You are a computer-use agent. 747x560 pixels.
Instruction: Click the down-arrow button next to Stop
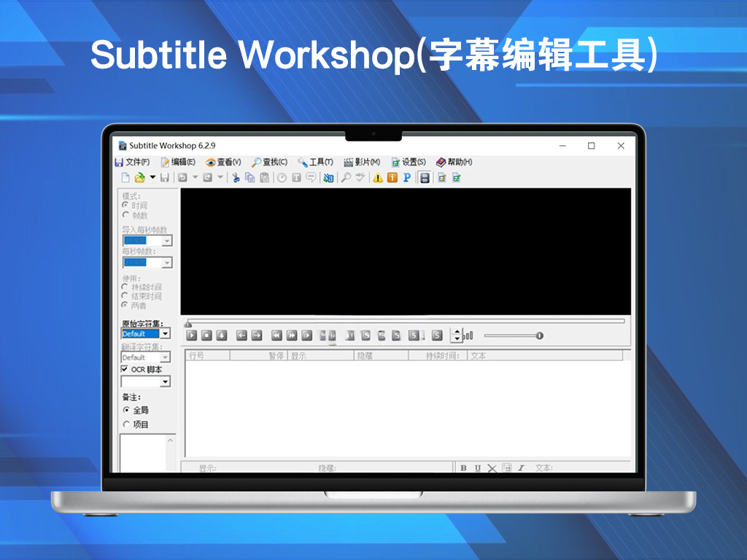tap(222, 335)
